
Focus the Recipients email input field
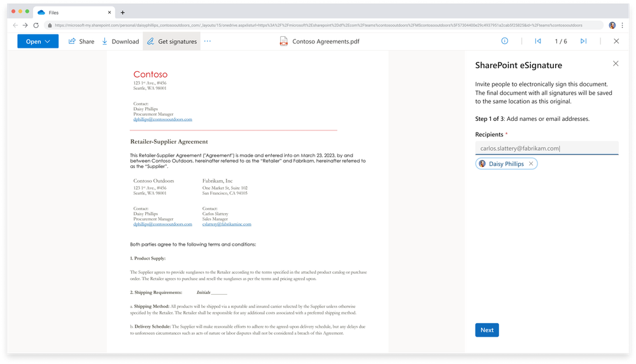pyautogui.click(x=547, y=148)
